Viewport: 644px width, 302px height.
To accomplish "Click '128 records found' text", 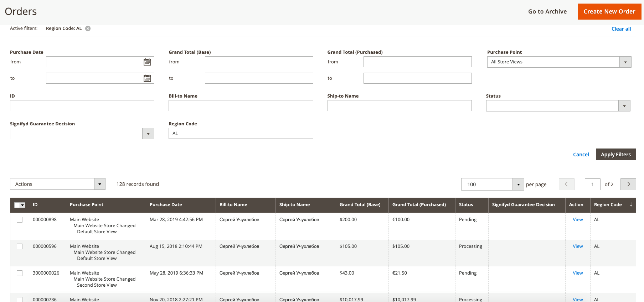I will pos(138,184).
